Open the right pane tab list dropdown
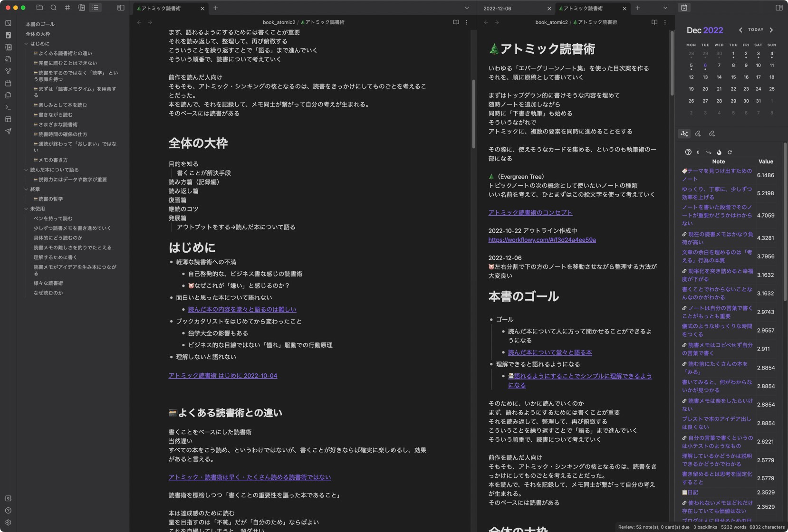Image resolution: width=788 pixels, height=532 pixels. [x=665, y=8]
